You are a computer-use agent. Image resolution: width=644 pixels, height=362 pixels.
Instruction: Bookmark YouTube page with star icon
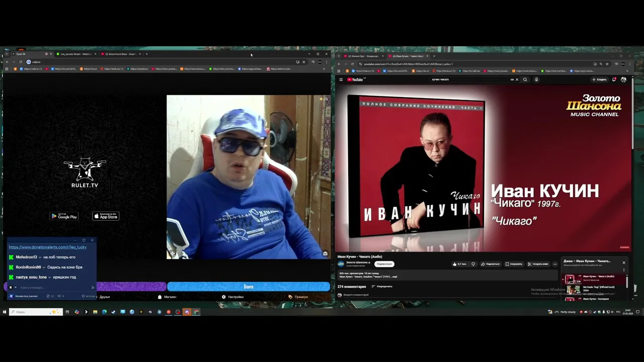click(607, 64)
